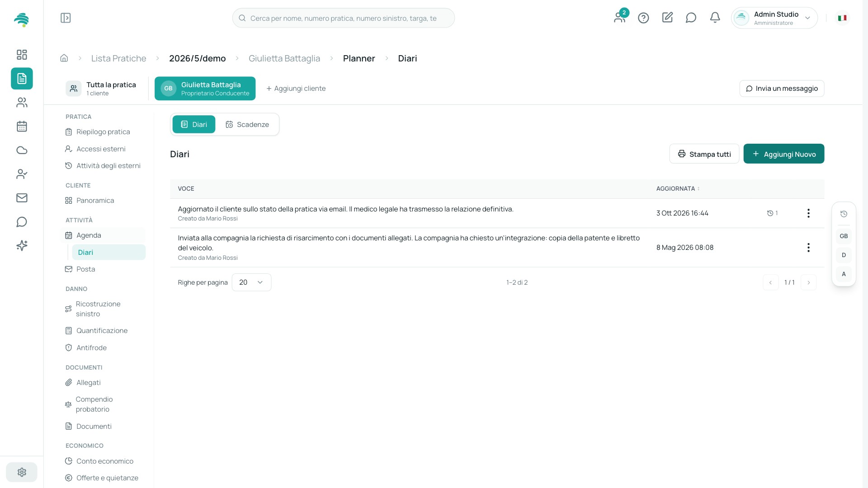Select the Giulietta Battaglia client tab
This screenshot has height=488, width=868.
(x=205, y=89)
